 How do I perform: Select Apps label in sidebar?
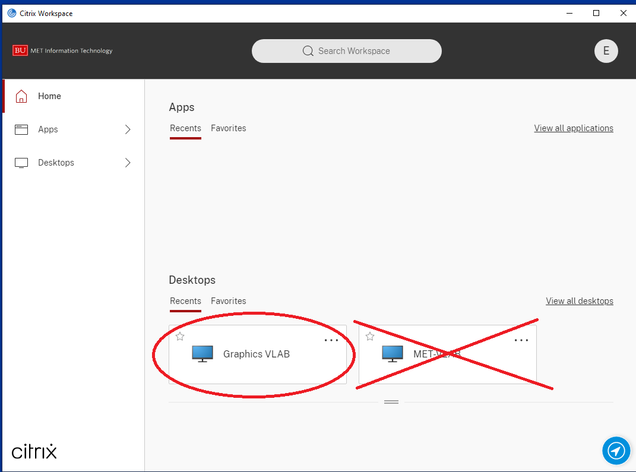pyautogui.click(x=48, y=129)
